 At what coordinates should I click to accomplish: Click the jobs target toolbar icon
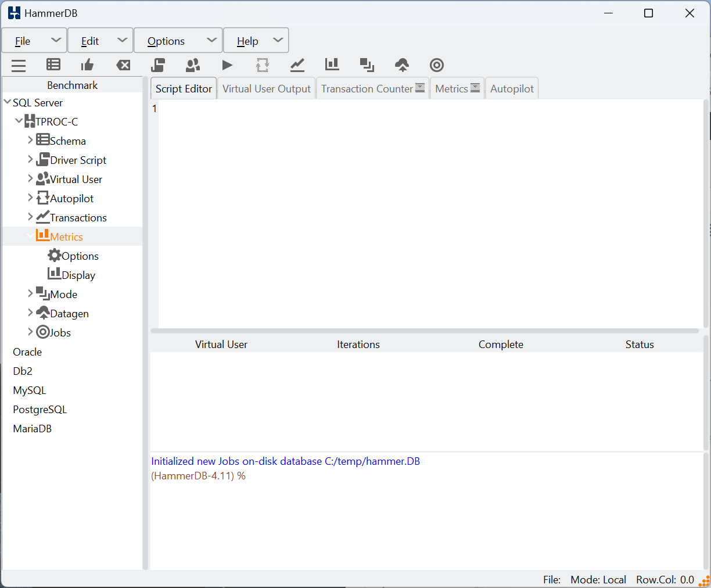pos(437,65)
